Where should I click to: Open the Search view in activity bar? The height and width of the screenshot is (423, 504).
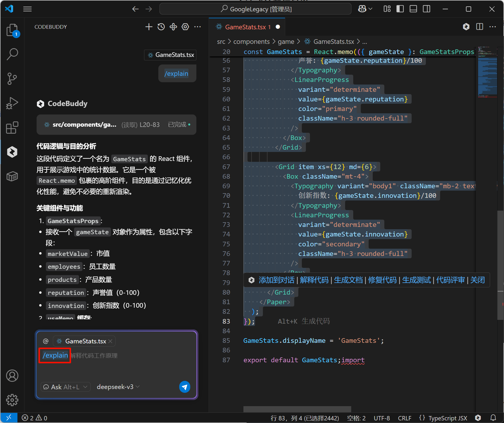click(x=12, y=54)
